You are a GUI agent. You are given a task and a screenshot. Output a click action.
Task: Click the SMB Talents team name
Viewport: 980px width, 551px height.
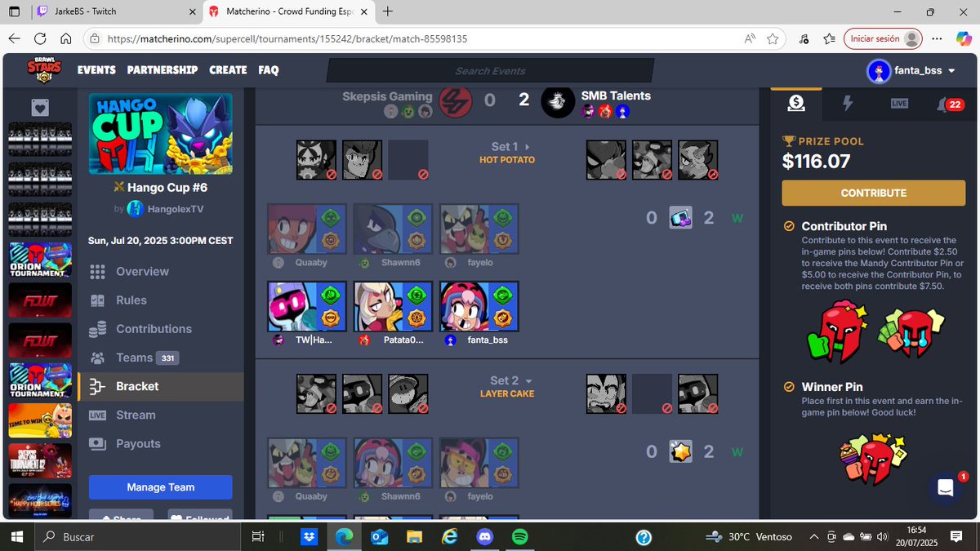point(616,96)
